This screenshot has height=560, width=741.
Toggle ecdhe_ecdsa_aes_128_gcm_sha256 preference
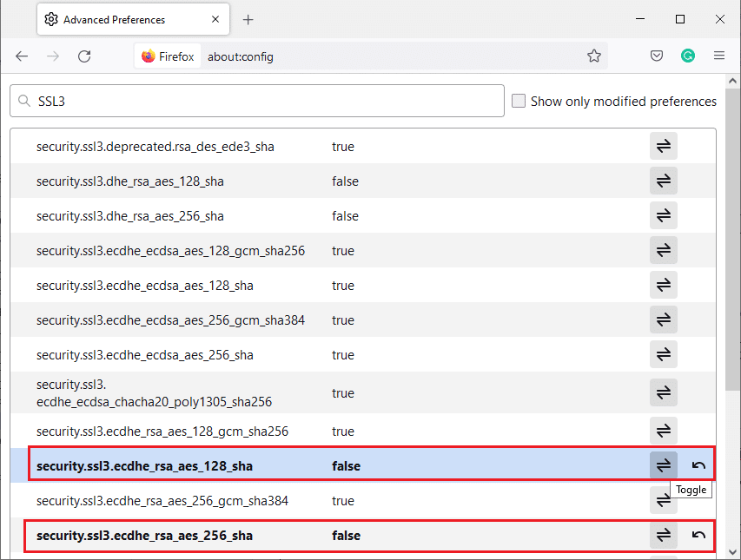click(664, 250)
